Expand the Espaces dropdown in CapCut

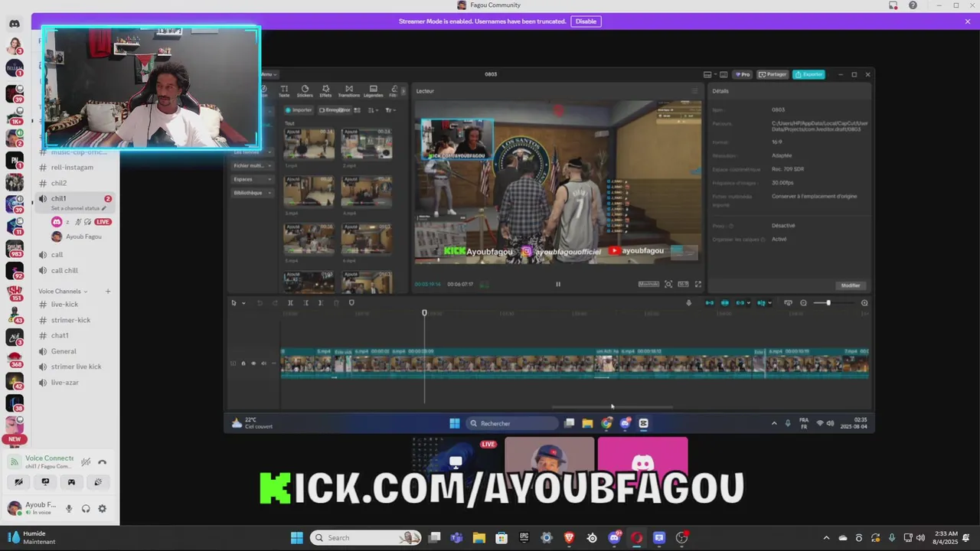(253, 179)
